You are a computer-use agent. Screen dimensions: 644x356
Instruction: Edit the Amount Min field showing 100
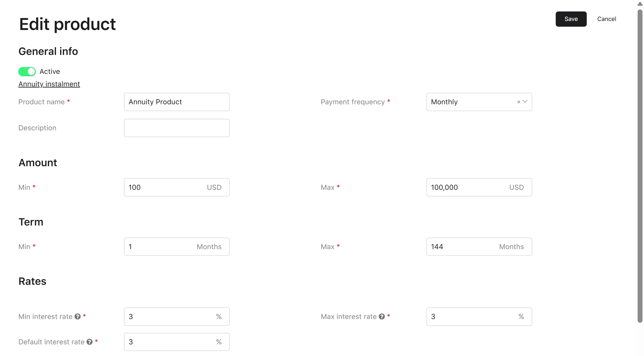[177, 187]
